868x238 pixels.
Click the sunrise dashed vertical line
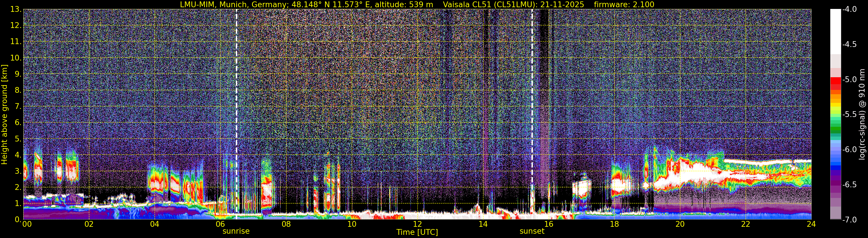point(237,114)
